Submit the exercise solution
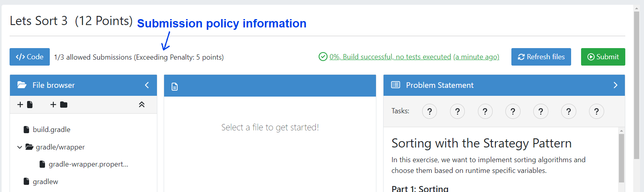 (603, 57)
